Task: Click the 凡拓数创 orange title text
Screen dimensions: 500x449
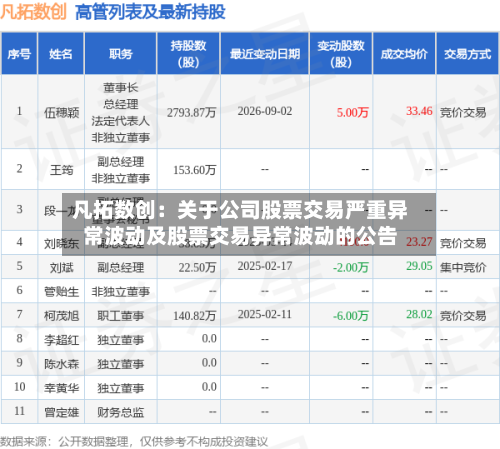Action: 33,12
